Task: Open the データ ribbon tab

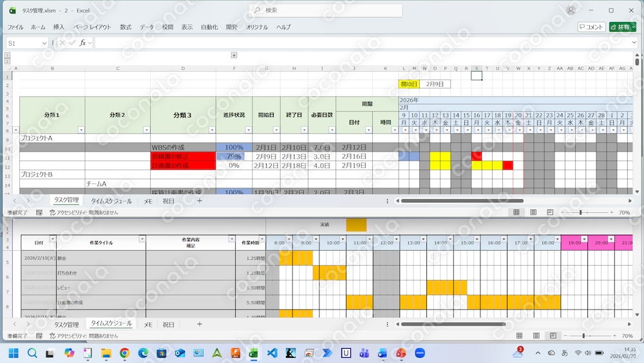Action: click(x=147, y=27)
